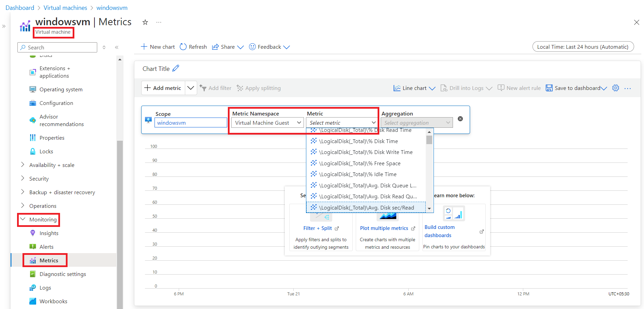Viewport: 644px width, 309px height.
Task: Select the Avg. Disk sec/Read metric
Action: coord(366,207)
